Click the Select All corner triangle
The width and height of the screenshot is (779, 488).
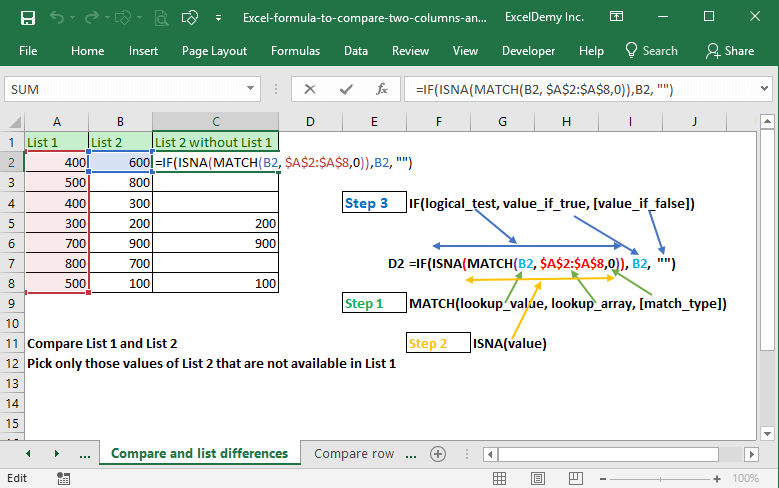14,122
